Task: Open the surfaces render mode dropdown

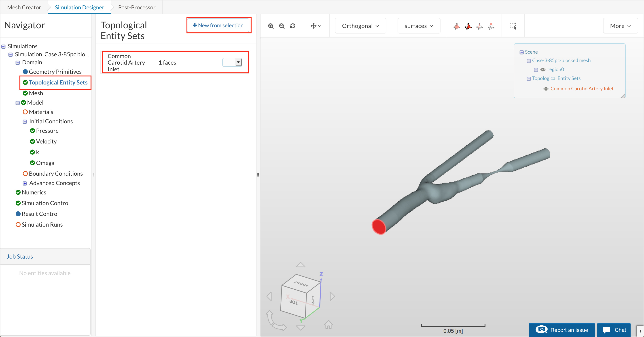Action: click(x=419, y=26)
